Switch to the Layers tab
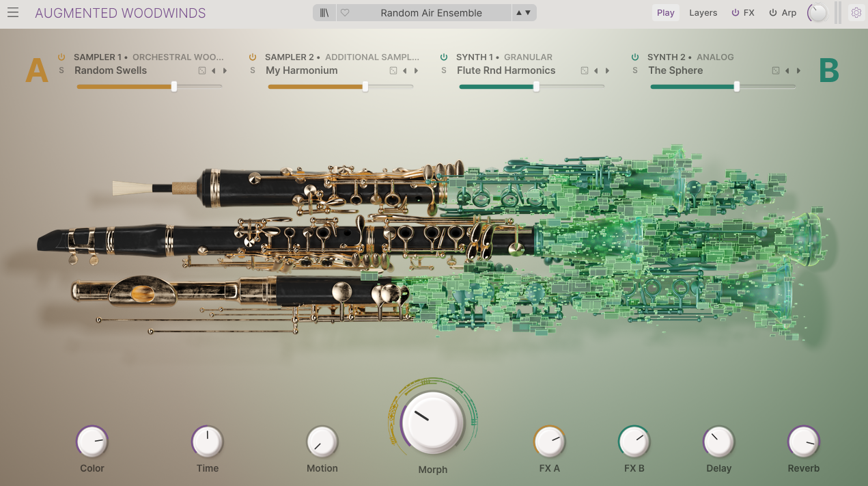868x486 pixels. (703, 13)
